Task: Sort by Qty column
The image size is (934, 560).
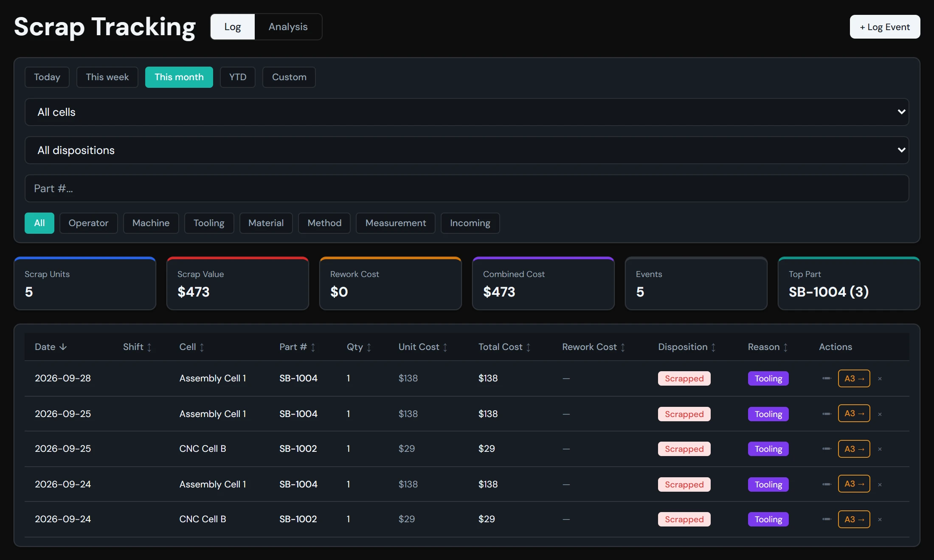Action: 359,347
